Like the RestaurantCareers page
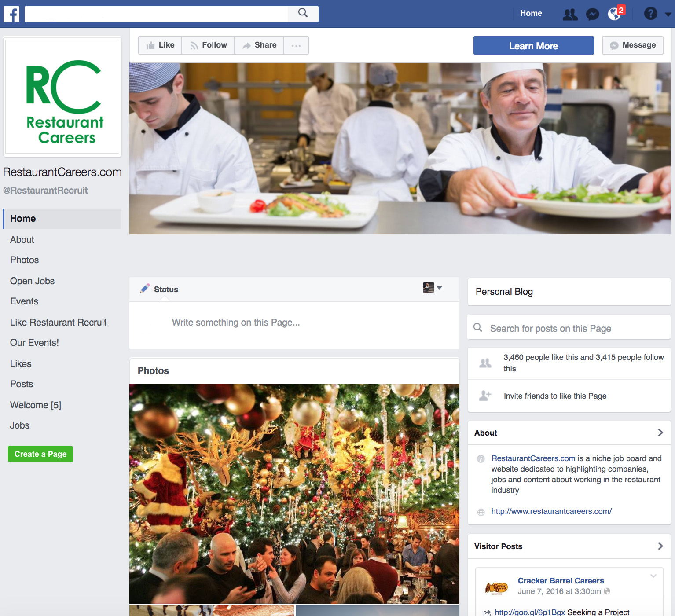 (160, 45)
